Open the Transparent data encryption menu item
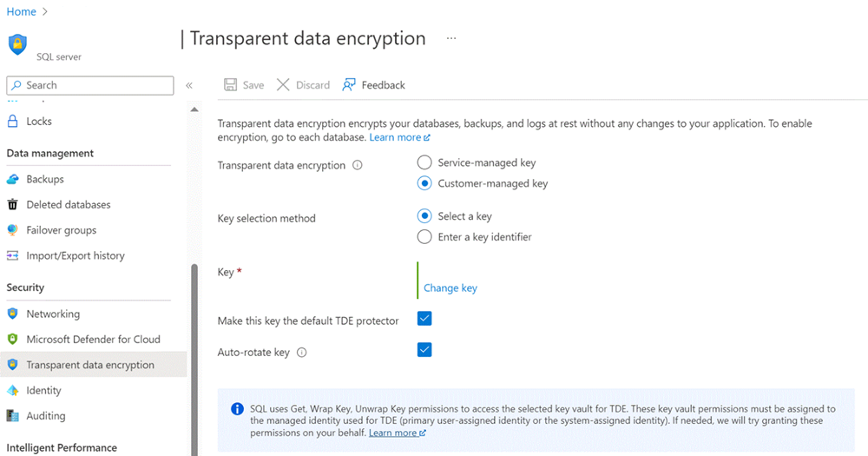The height and width of the screenshot is (456, 868). [x=90, y=365]
